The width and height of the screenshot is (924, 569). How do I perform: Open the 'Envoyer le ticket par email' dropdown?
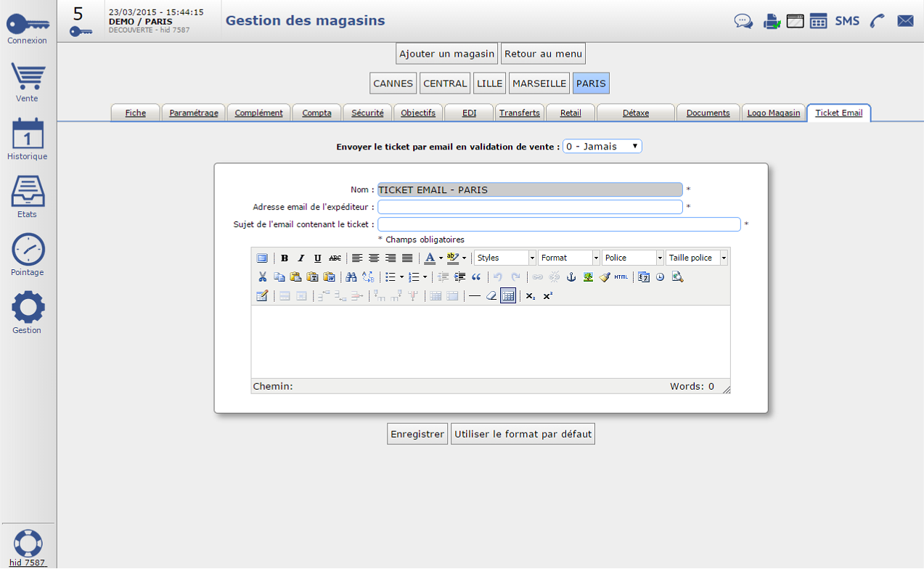tap(602, 147)
